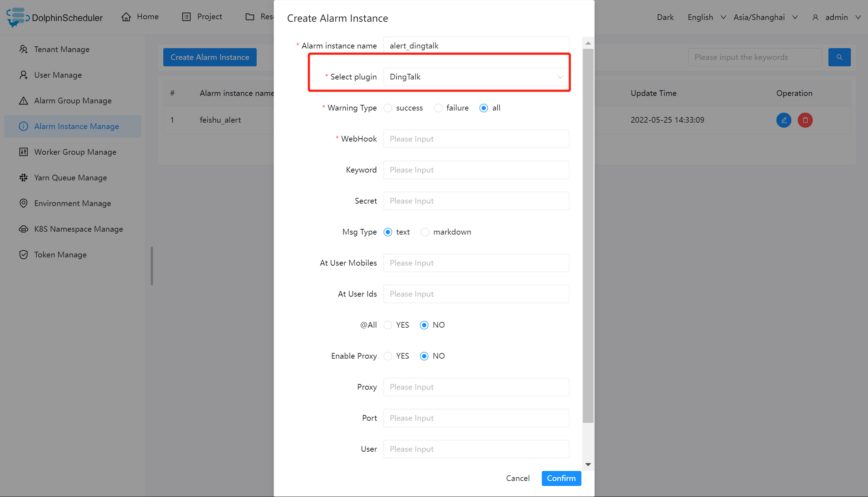Screen dimensions: 868x497
Task: Click the edit pencil icon for feishu_alert
Action: pyautogui.click(x=784, y=120)
